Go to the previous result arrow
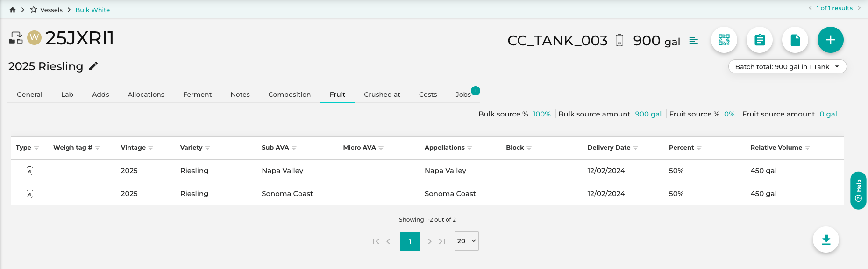 810,8
